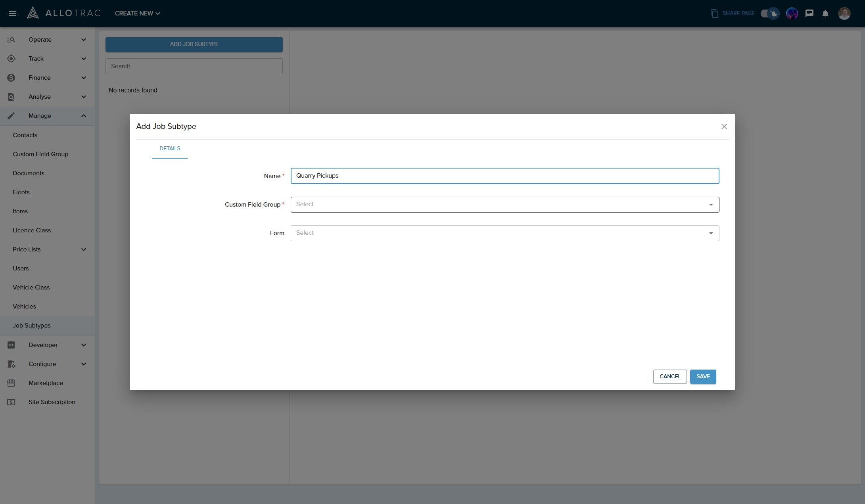Click the user profile avatar

[844, 13]
